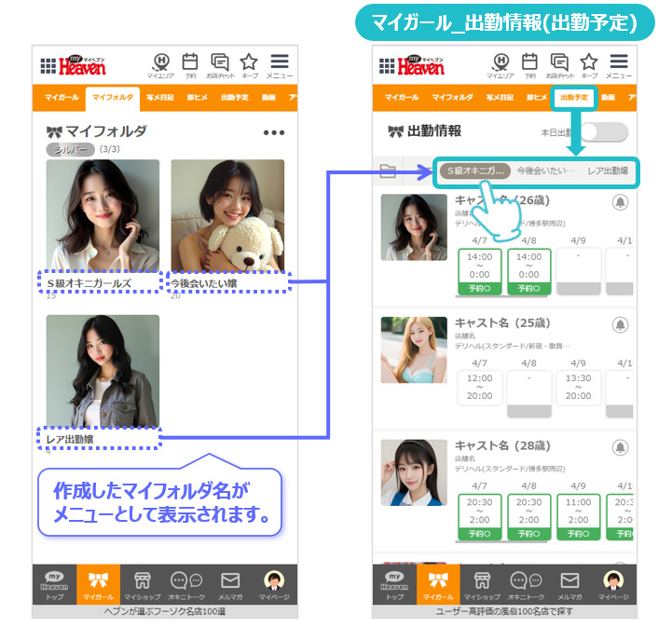The height and width of the screenshot is (628, 672).
Task: Tap マイページ in right bottom bar
Action: (613, 584)
